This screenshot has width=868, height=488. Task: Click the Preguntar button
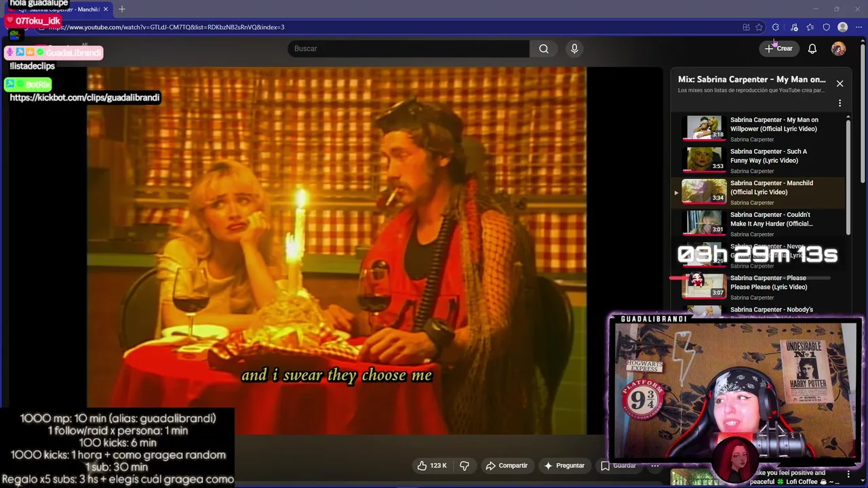pos(564,466)
